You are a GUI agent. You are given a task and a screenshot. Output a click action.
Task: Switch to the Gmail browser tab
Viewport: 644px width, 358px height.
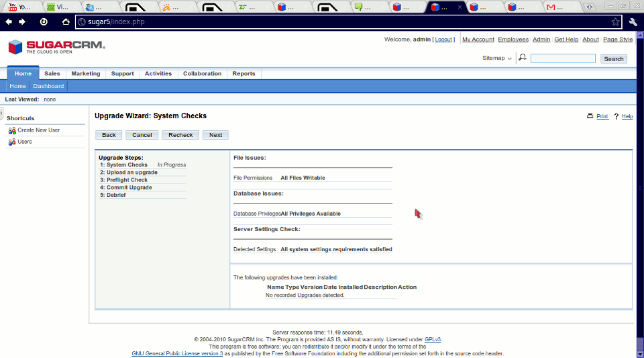pyautogui.click(x=551, y=7)
